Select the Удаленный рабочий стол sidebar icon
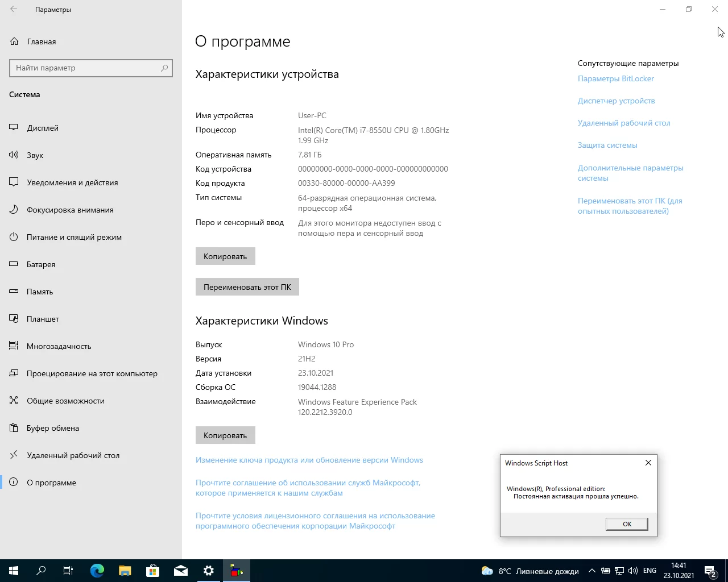The width and height of the screenshot is (728, 582). (14, 455)
